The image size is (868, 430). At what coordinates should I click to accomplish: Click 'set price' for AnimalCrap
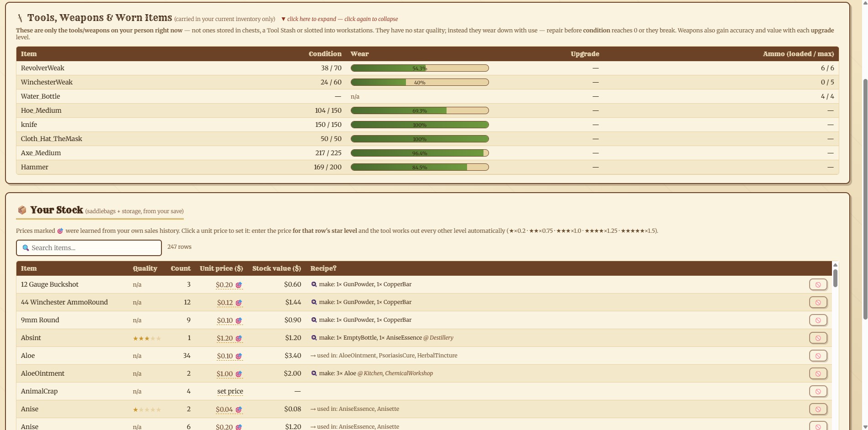pyautogui.click(x=230, y=391)
